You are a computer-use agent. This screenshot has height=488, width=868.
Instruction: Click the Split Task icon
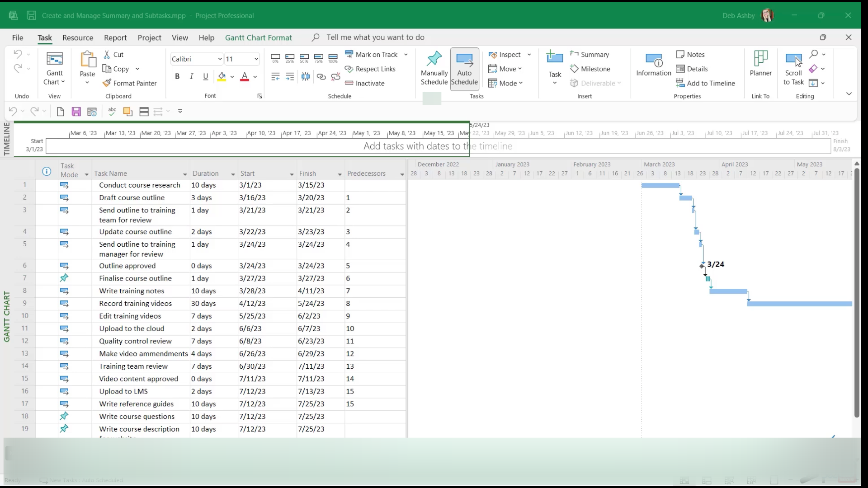pyautogui.click(x=306, y=77)
